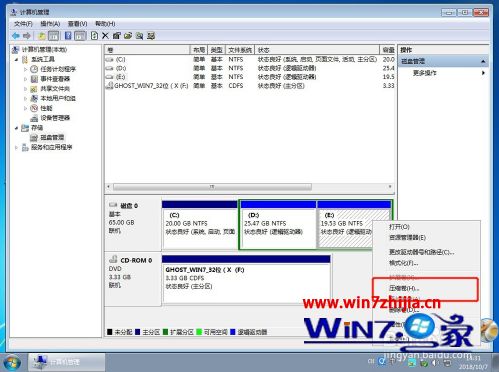Click the Refresh page toolbar icon
Image resolution: width=499 pixels, height=372 pixels.
(x=94, y=36)
